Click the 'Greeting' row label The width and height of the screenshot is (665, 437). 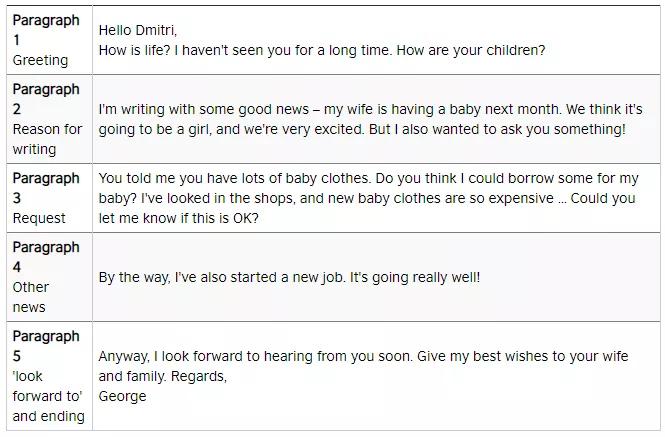40,60
